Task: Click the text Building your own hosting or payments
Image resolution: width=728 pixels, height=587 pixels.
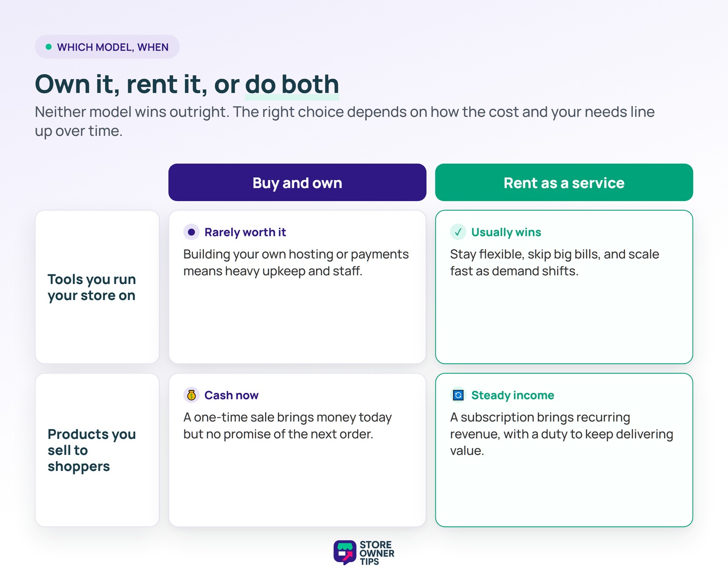Action: pos(296,263)
